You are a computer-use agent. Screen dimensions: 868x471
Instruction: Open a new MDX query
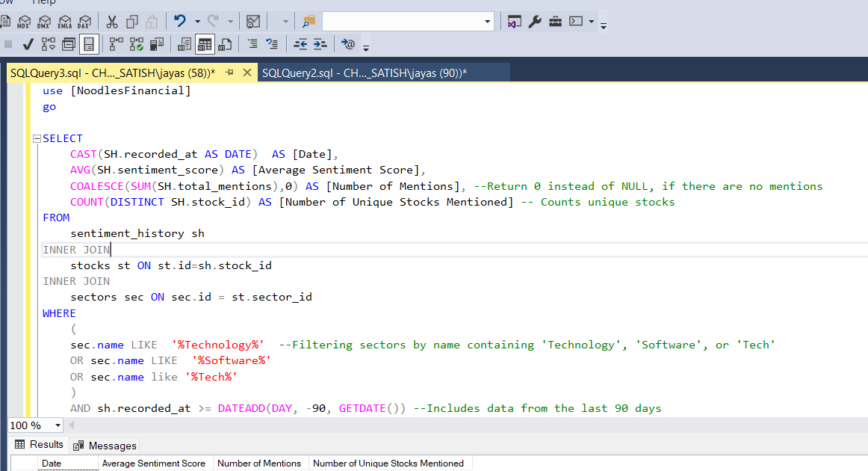pyautogui.click(x=25, y=22)
